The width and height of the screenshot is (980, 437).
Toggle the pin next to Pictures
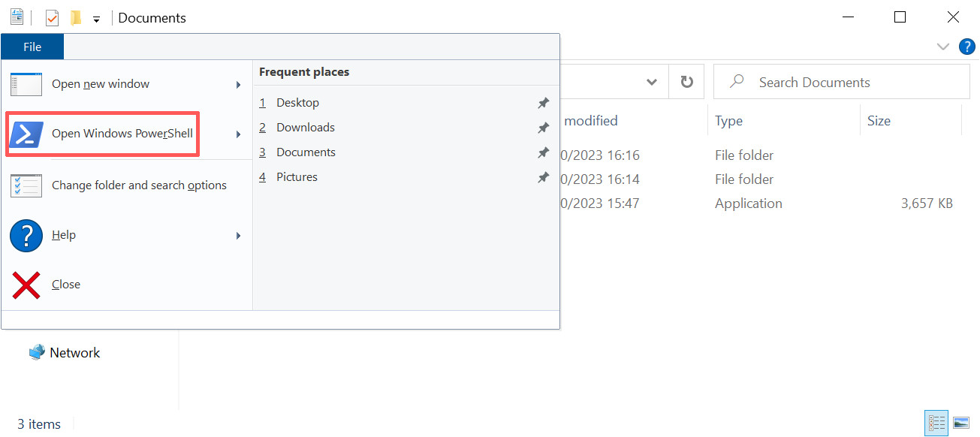pos(543,177)
